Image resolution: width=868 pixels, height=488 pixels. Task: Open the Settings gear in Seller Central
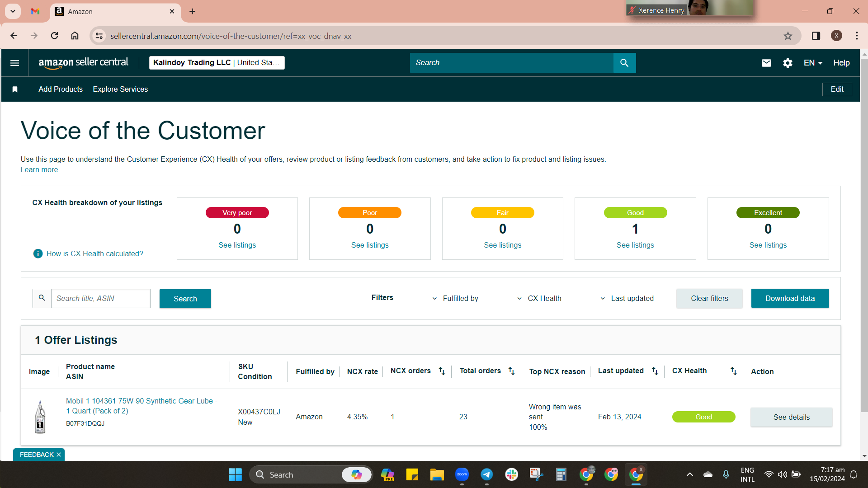point(788,63)
